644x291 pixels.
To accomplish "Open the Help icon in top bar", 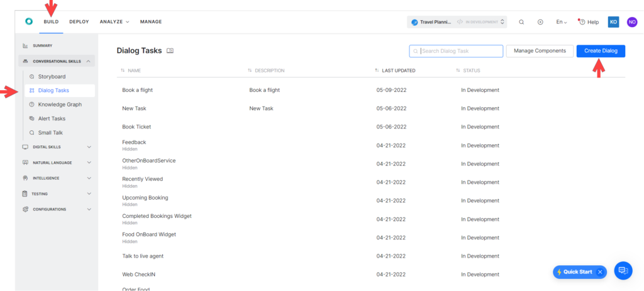I will [x=588, y=22].
